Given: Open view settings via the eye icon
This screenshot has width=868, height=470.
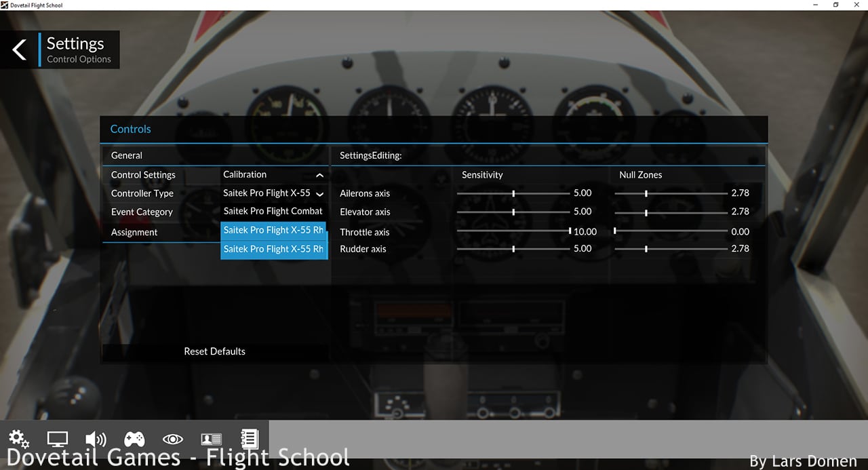Looking at the screenshot, I should pyautogui.click(x=173, y=439).
